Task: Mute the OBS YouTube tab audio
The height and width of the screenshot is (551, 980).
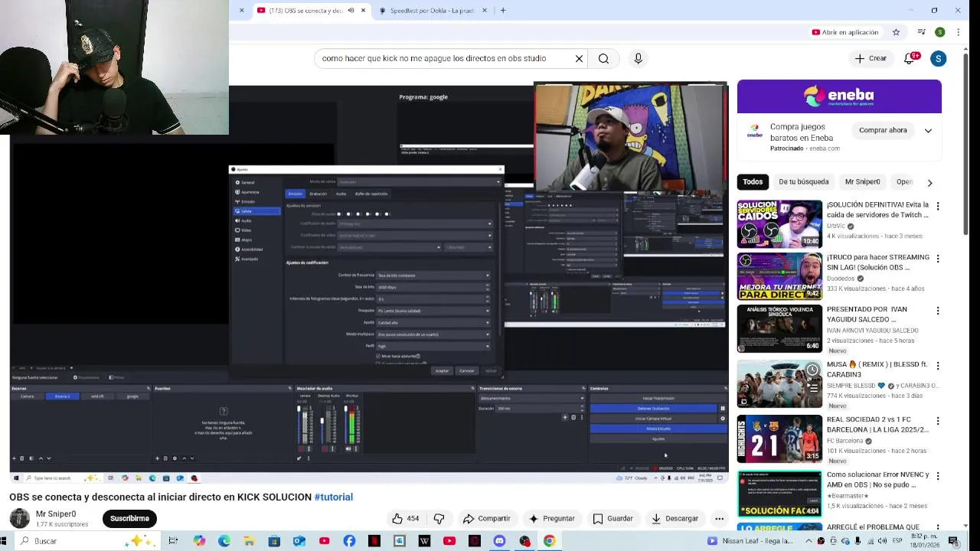Action: pyautogui.click(x=351, y=11)
